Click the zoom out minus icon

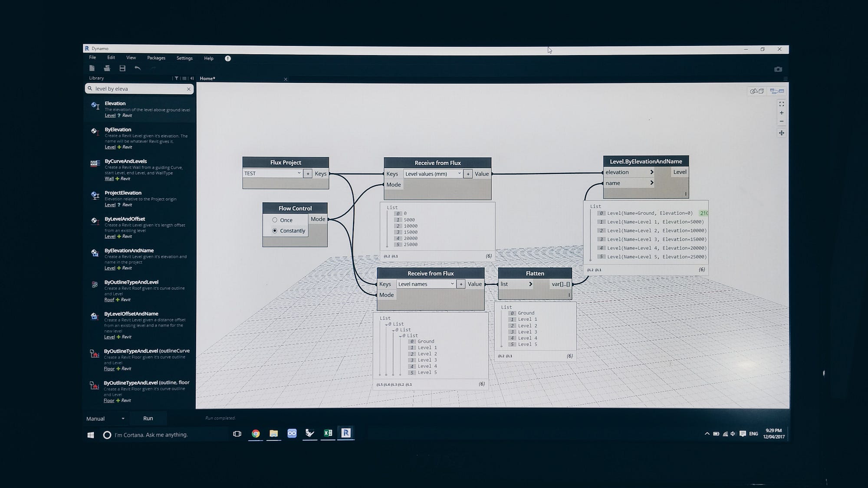click(782, 121)
